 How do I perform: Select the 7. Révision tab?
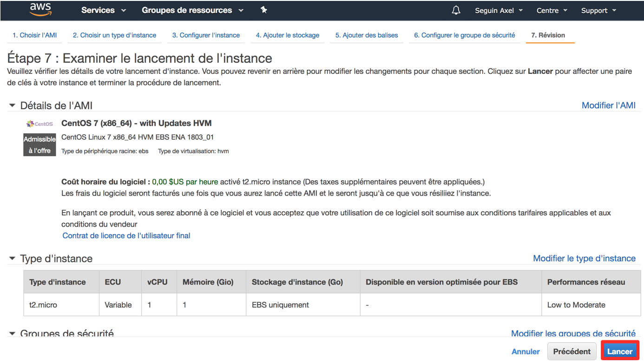click(x=548, y=35)
